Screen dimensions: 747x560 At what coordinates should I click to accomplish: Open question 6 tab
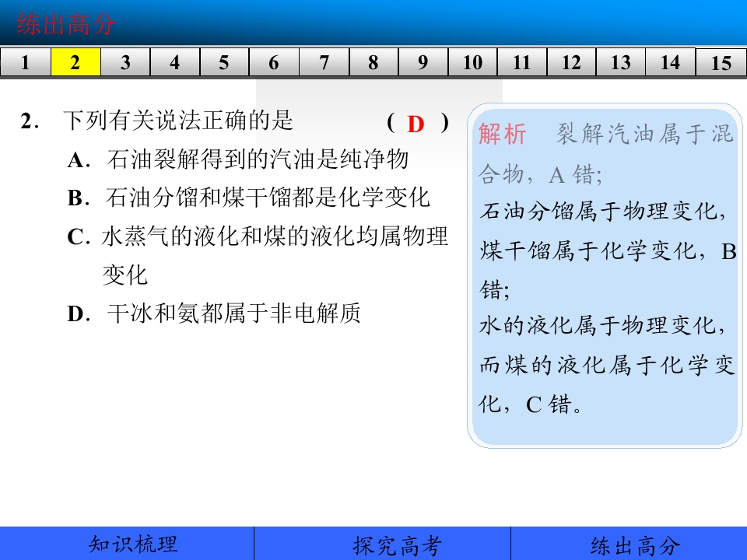pos(274,62)
